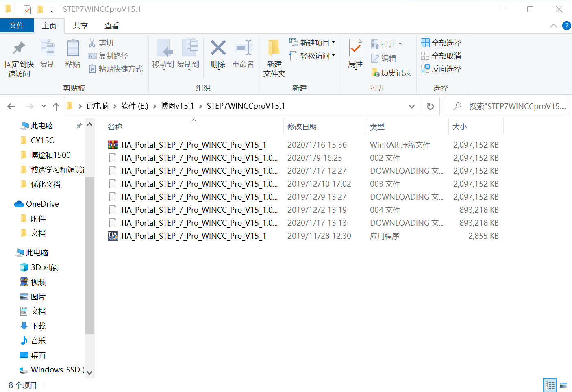
Task: Expand the New item dropdown
Action: tap(334, 42)
